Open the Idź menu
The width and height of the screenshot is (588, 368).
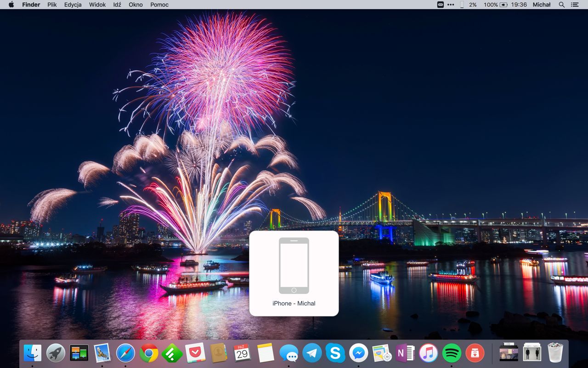(x=117, y=5)
